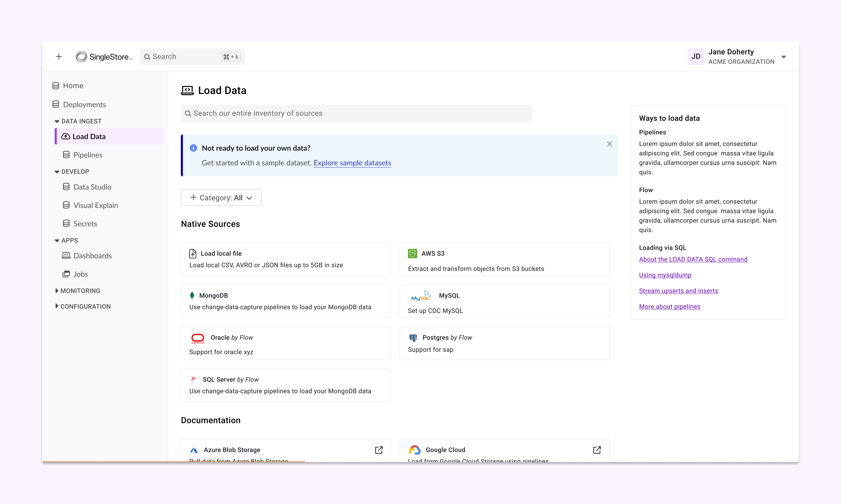Click the plus icon in top bar
841x504 pixels.
[x=59, y=57]
